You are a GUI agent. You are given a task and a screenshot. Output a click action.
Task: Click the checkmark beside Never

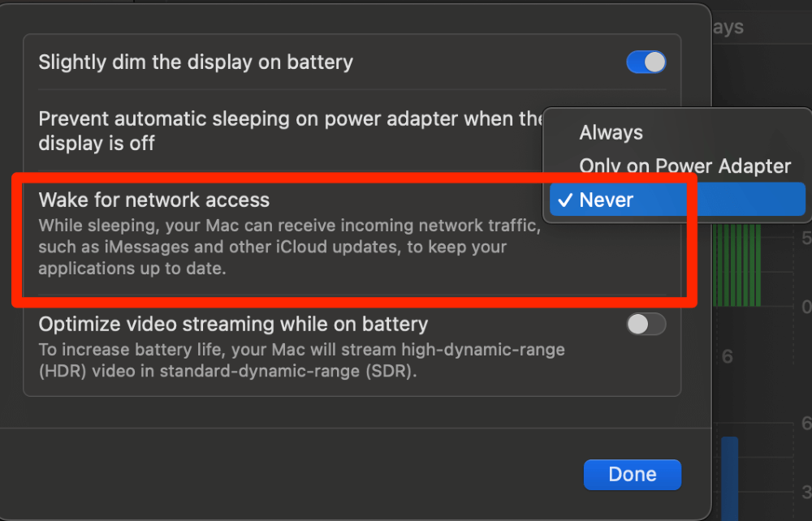(565, 200)
